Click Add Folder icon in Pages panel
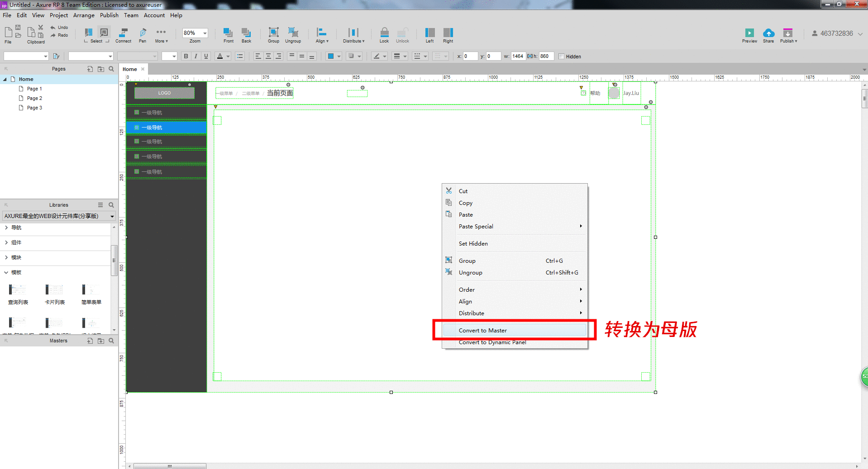 point(100,69)
